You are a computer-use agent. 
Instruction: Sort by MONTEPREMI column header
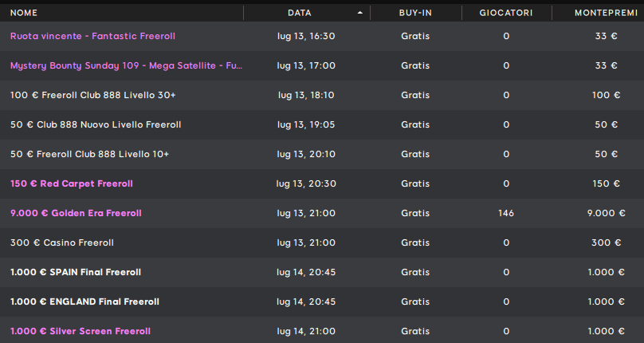click(x=606, y=13)
